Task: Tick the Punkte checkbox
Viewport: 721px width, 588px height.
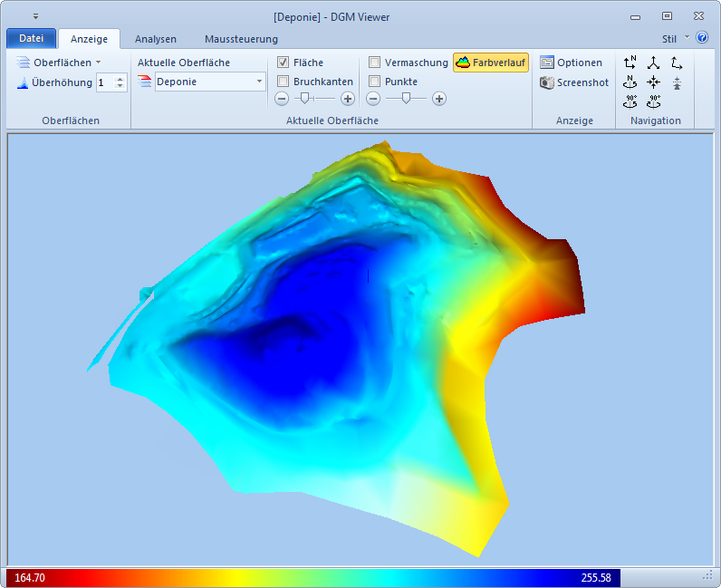Action: pyautogui.click(x=375, y=82)
